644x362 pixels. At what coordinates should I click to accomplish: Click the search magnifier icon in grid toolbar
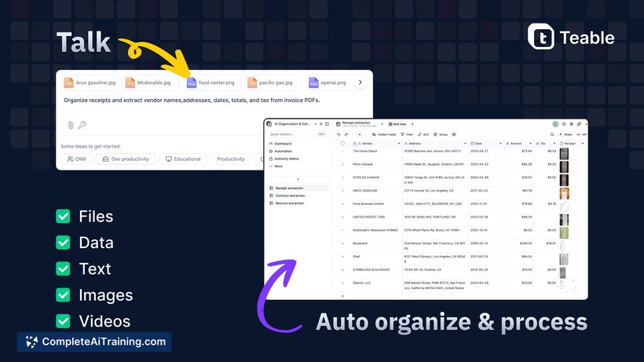coord(552,134)
